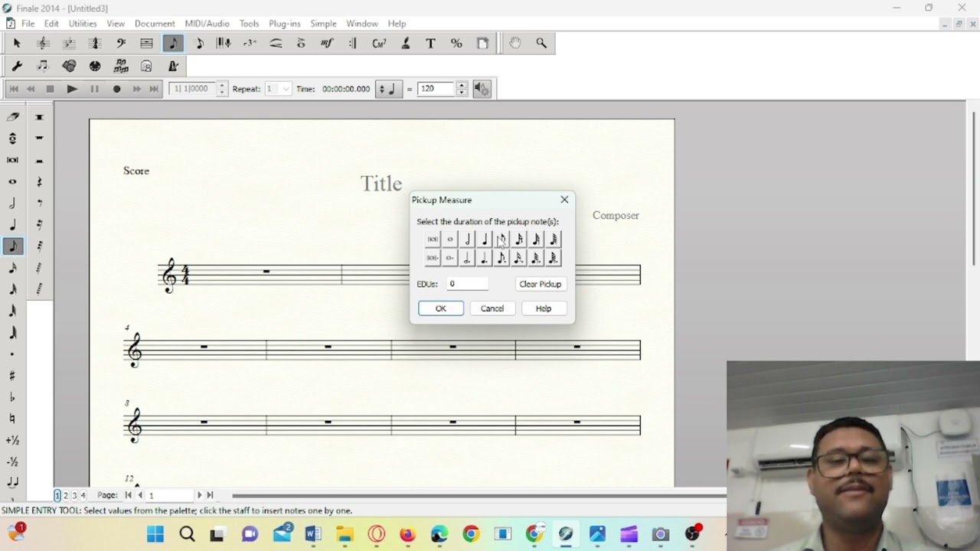Image resolution: width=980 pixels, height=551 pixels.
Task: Open Firefox from the taskbar
Action: 407,534
